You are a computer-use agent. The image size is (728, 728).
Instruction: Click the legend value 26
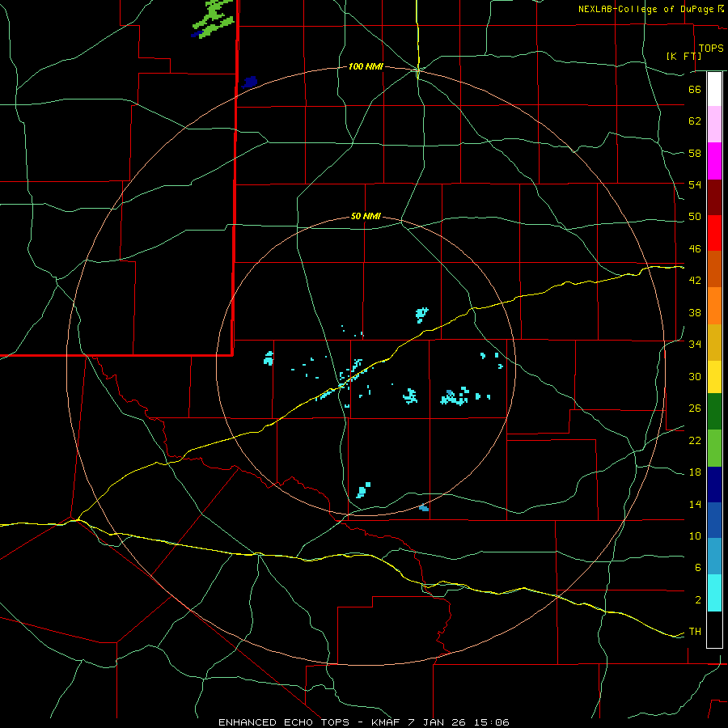[x=695, y=408]
